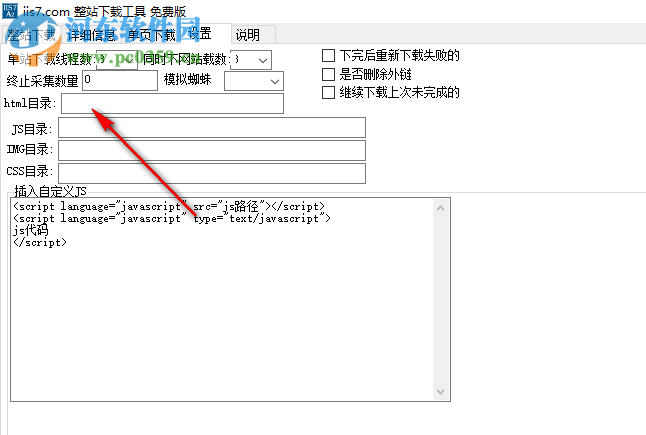
Task: Click scroll up arrow in JS text area
Action: pyautogui.click(x=440, y=208)
